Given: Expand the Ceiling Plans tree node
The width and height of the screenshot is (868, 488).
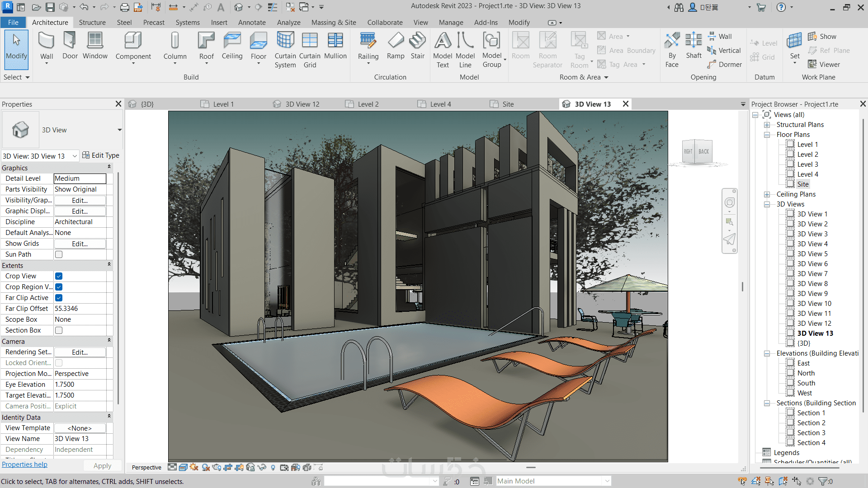Looking at the screenshot, I should pos(767,194).
